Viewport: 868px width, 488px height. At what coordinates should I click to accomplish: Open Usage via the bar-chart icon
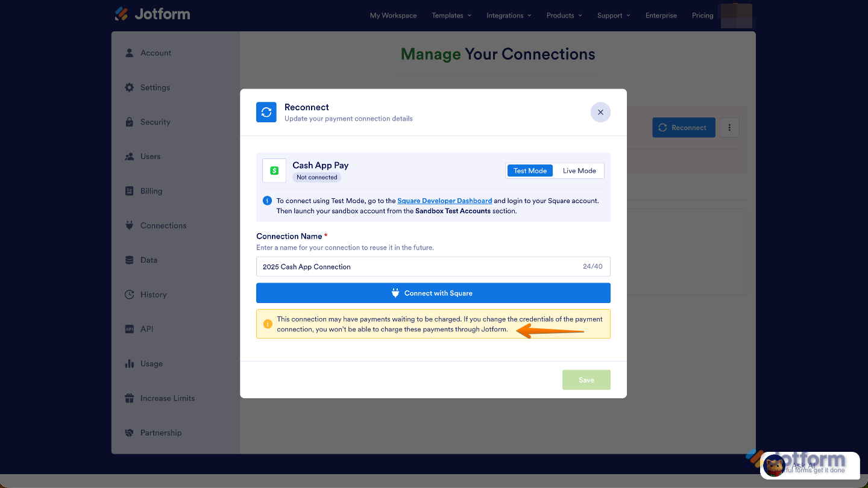pos(129,363)
